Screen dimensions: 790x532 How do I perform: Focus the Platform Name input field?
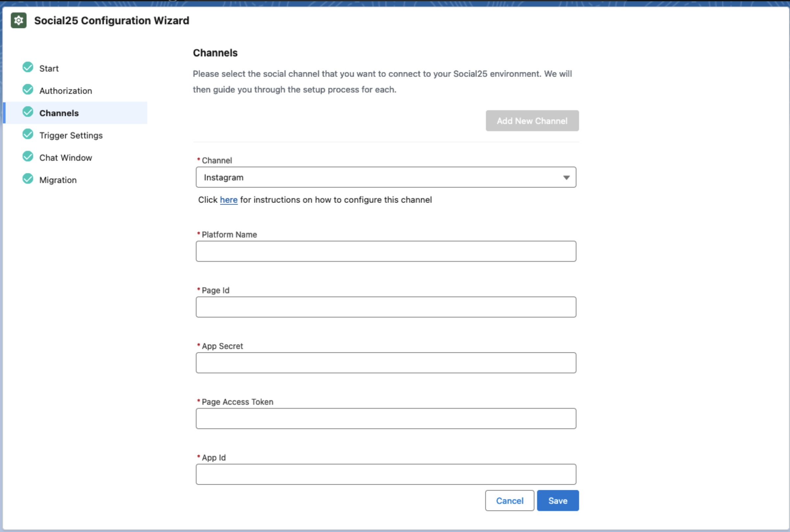(385, 252)
